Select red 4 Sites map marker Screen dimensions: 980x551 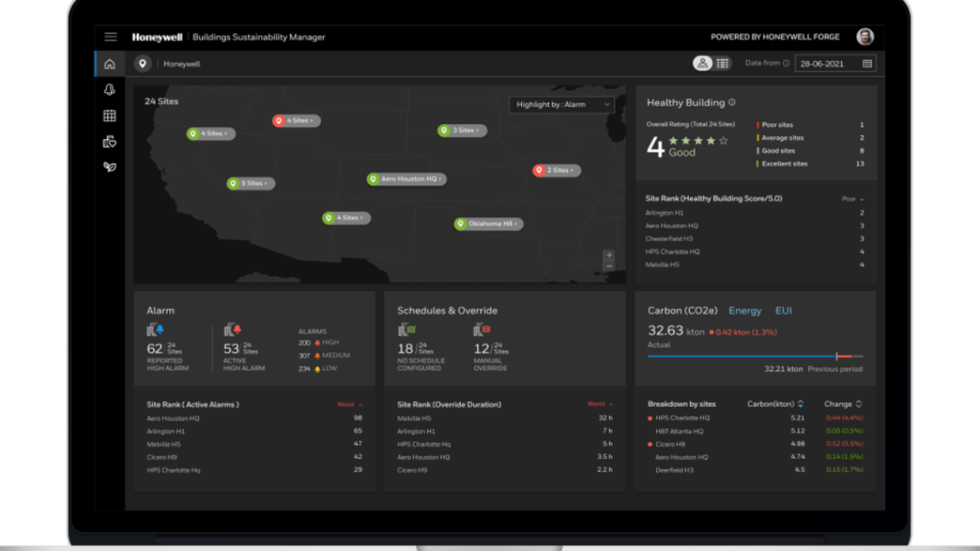click(x=297, y=120)
